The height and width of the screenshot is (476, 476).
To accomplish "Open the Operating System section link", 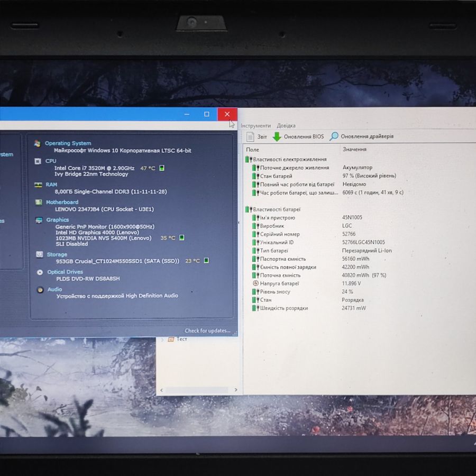I will 68,143.
